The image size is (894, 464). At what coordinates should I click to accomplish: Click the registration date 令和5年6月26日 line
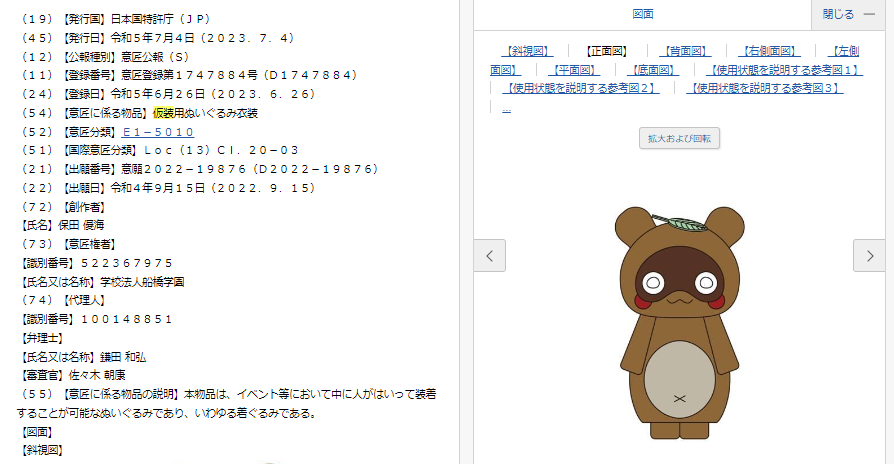tap(168, 94)
